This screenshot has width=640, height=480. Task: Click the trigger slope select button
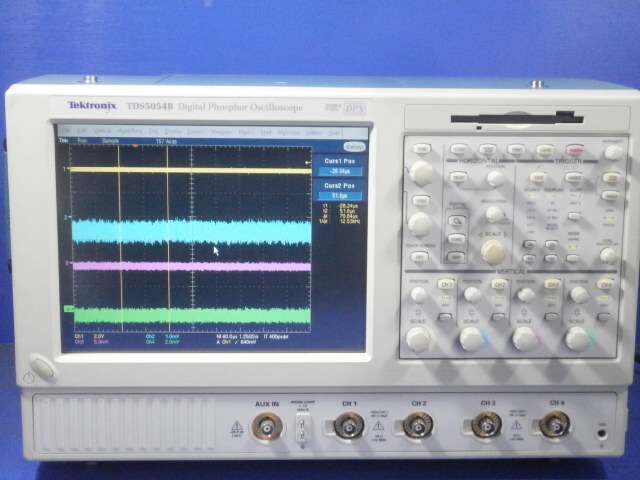coord(574,215)
